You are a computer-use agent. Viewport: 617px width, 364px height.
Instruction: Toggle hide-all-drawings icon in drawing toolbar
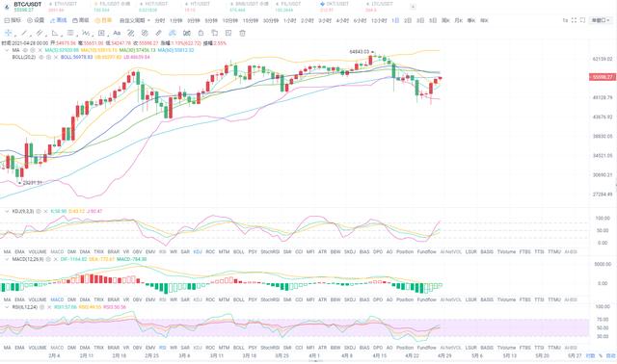(186, 33)
